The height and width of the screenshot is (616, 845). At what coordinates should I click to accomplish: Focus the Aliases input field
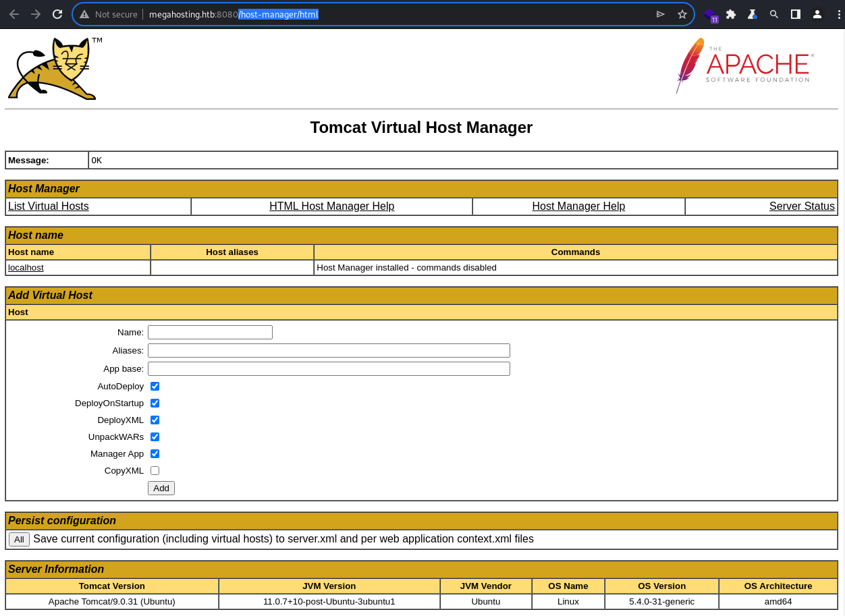point(329,351)
